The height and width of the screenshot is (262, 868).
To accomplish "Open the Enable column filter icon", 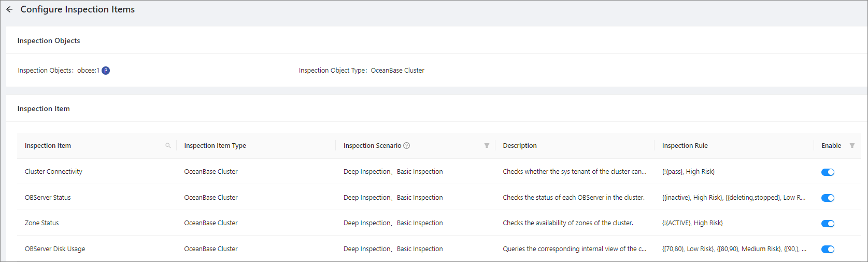I will tap(852, 146).
